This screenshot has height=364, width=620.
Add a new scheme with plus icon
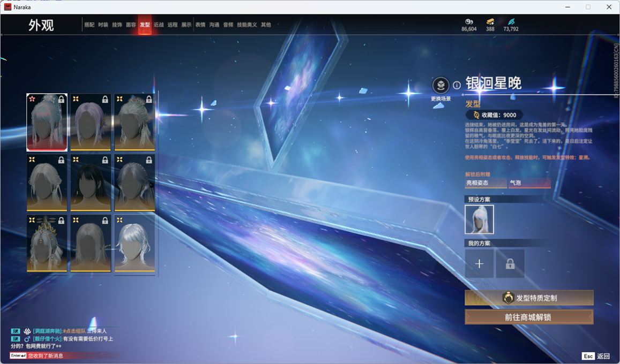479,264
